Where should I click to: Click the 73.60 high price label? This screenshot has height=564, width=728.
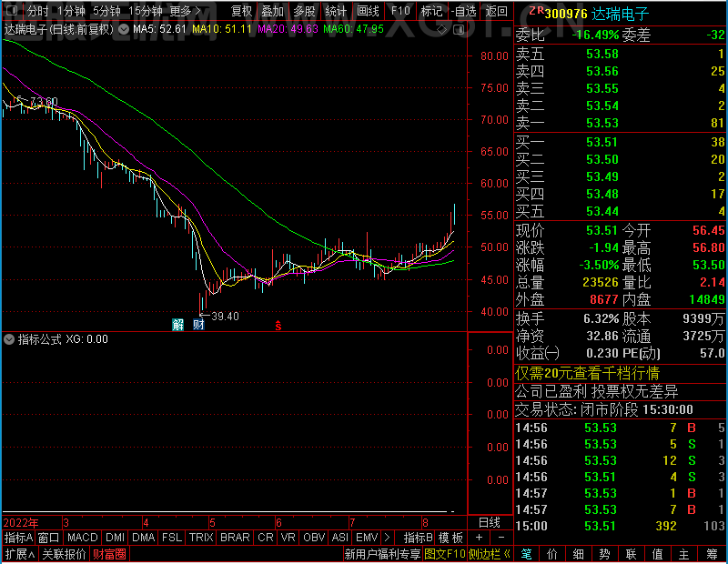[44, 101]
